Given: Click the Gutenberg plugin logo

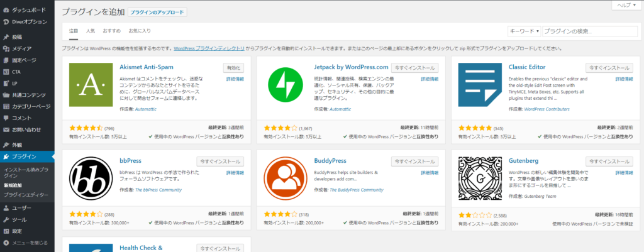Looking at the screenshot, I should click(480, 178).
